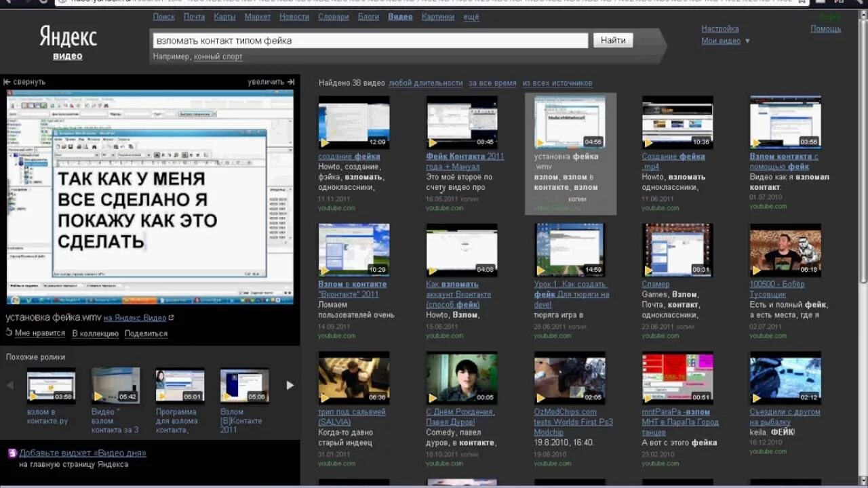Open the любой длительности duration filter
The image size is (868, 488).
426,83
